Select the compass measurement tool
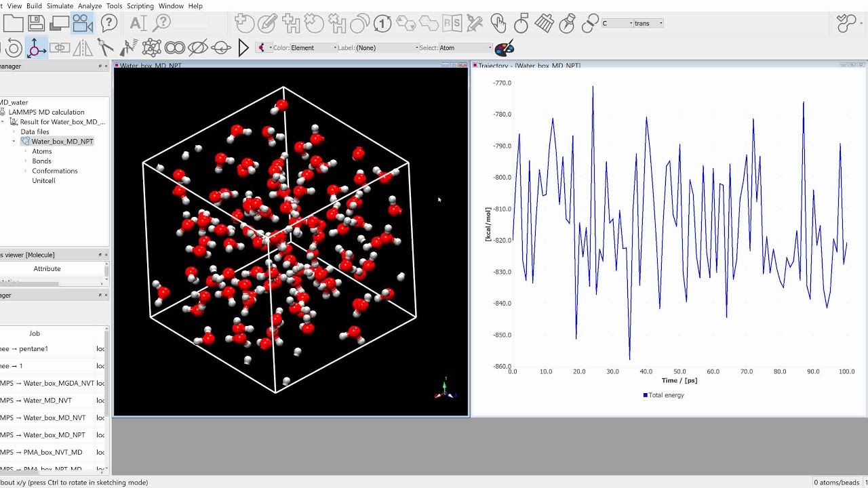 click(105, 47)
